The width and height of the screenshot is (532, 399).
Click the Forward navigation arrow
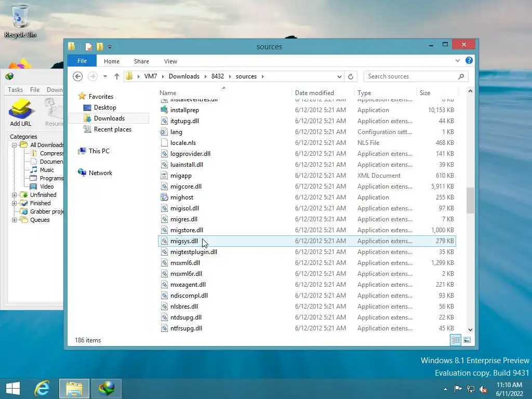pos(92,76)
